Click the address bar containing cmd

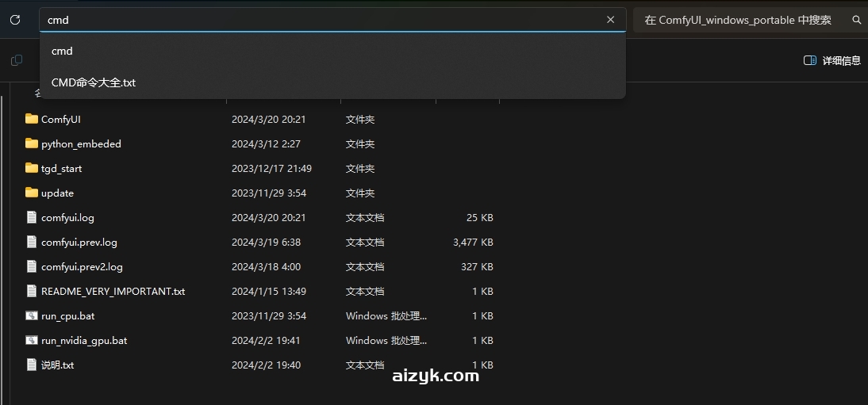[332, 20]
